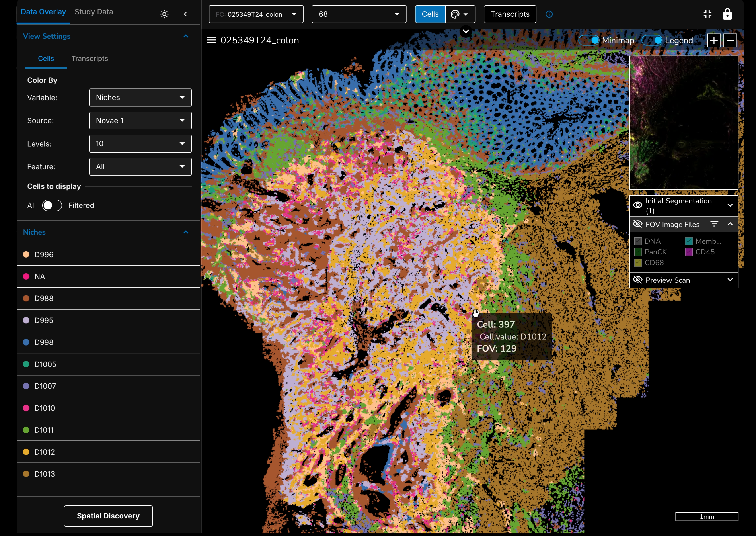756x536 pixels.
Task: Click the exit fullscreen icon
Action: [707, 14]
